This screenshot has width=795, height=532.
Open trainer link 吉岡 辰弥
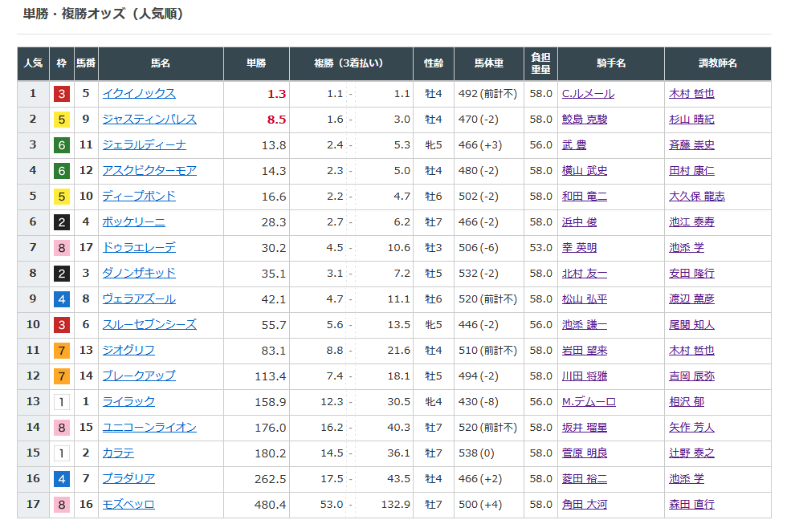point(691,376)
